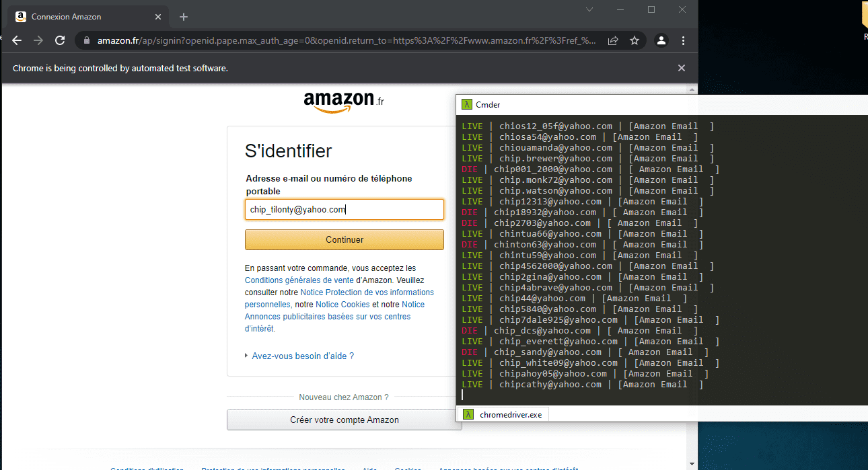Reload the Amazon sign-in page

[x=60, y=40]
